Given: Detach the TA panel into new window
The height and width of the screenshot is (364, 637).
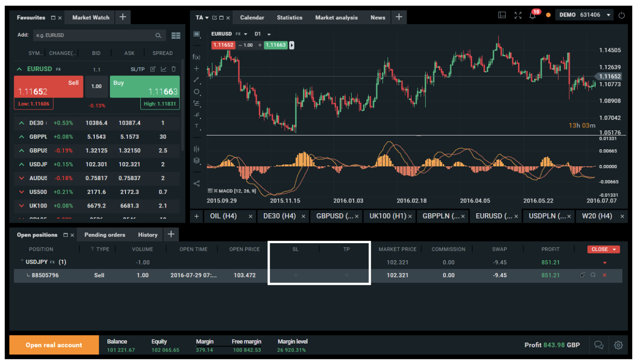Looking at the screenshot, I should 214,18.
